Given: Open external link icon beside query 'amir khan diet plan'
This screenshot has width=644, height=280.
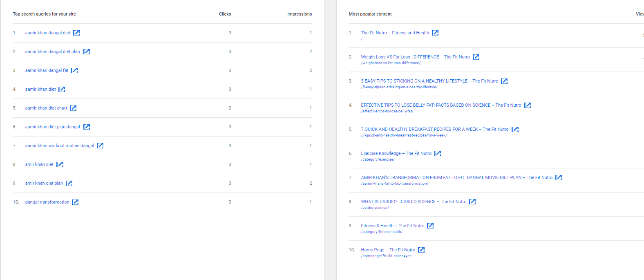Looking at the screenshot, I should tap(69, 183).
